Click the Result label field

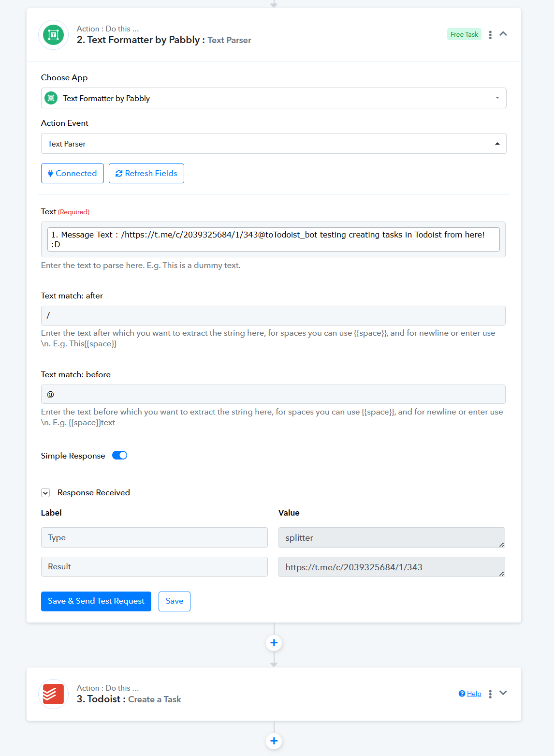click(x=154, y=566)
